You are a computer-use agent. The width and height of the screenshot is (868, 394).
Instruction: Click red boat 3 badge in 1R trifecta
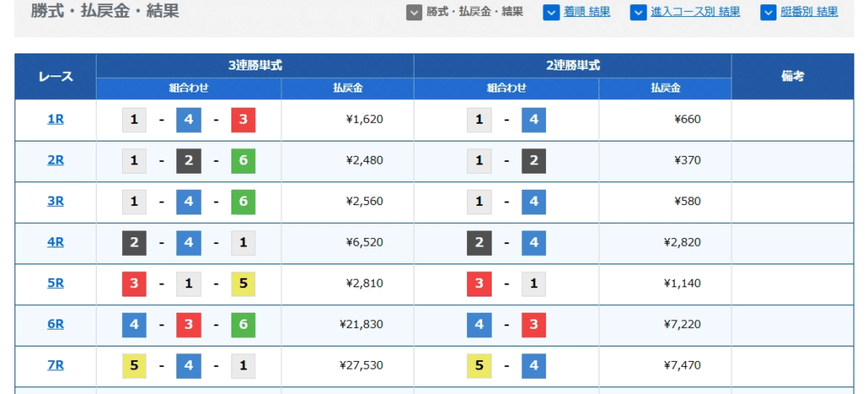243,120
